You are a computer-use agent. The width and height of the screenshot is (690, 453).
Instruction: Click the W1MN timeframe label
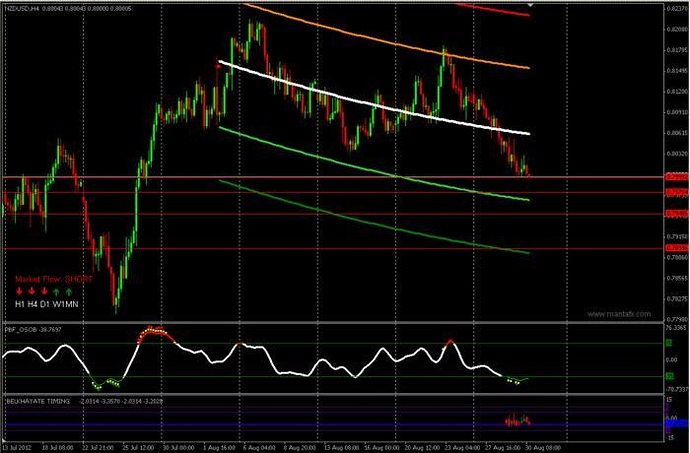coord(66,304)
